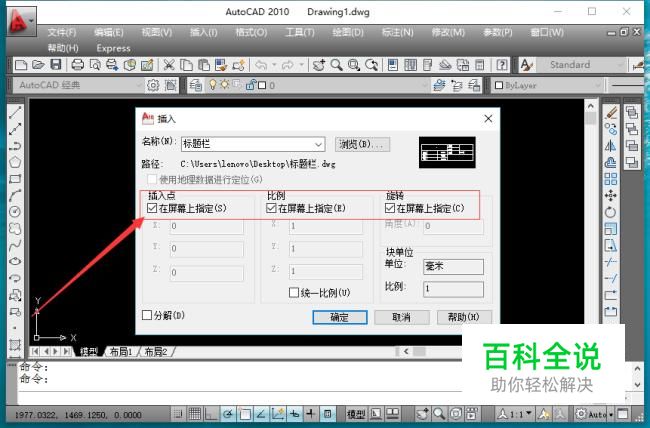
Task: Select the Mirror modify tool
Action: [x=611, y=146]
